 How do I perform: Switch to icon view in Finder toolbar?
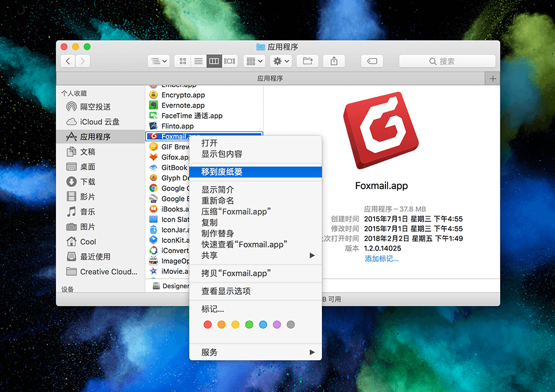[x=183, y=61]
